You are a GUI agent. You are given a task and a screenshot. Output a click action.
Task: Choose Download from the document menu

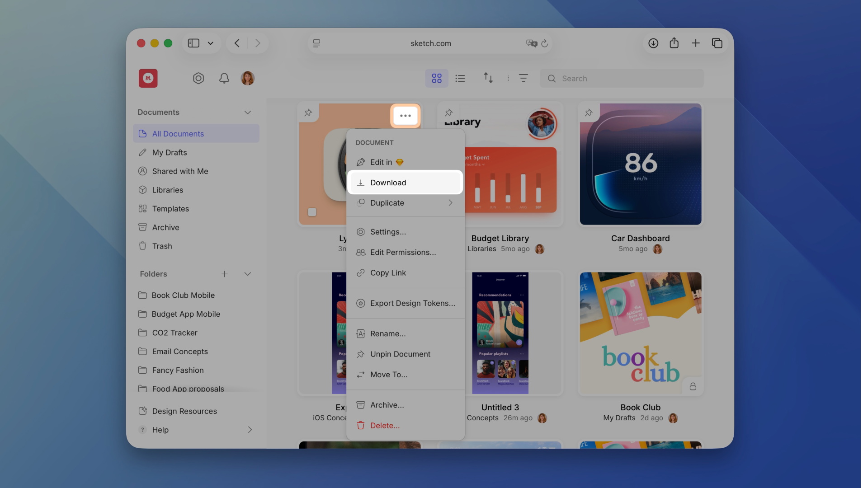[x=406, y=183]
